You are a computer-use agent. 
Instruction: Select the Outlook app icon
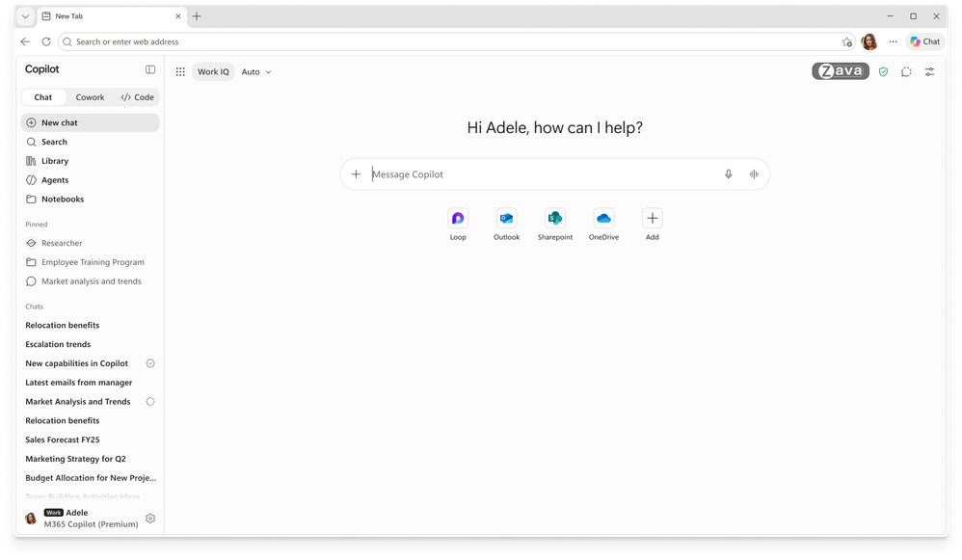pos(506,219)
